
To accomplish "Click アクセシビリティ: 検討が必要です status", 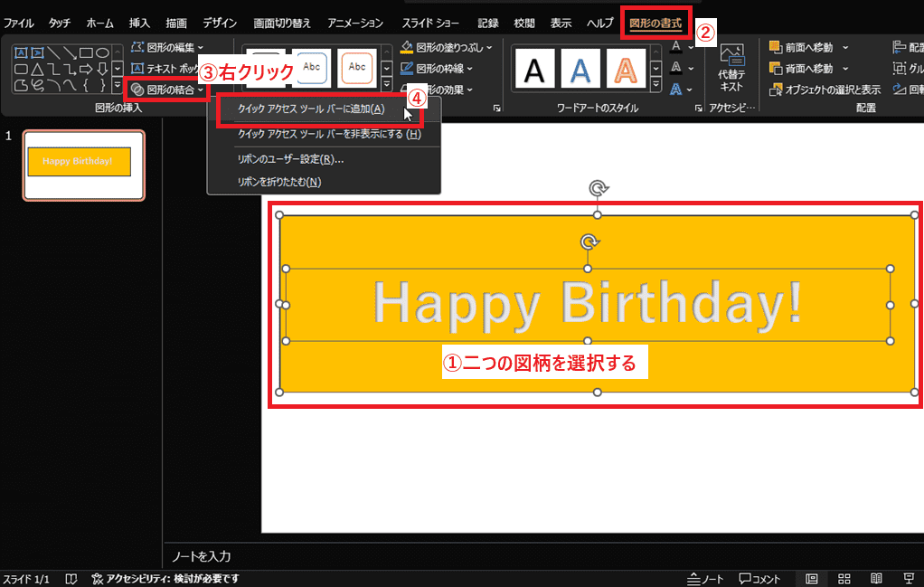I will tap(165, 579).
